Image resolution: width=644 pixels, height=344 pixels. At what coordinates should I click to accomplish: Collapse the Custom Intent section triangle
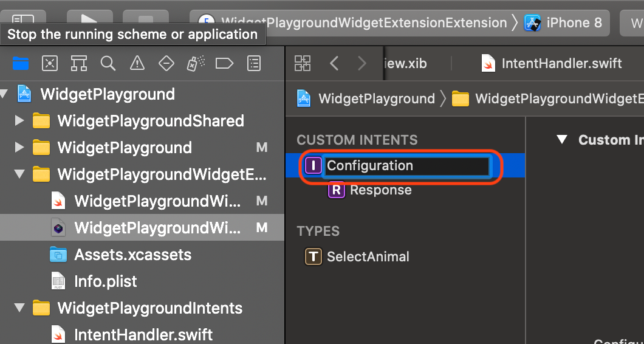[x=561, y=139]
